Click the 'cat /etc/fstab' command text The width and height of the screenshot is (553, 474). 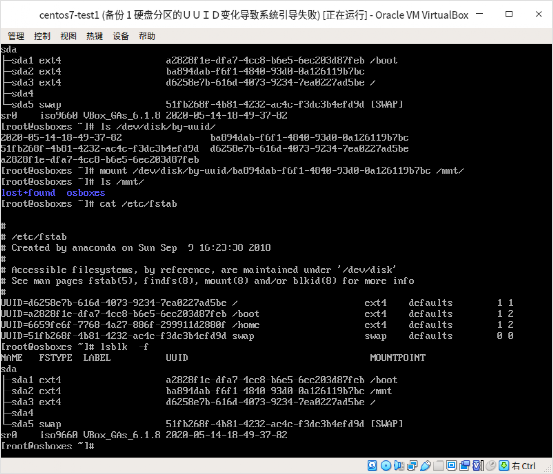click(x=138, y=204)
